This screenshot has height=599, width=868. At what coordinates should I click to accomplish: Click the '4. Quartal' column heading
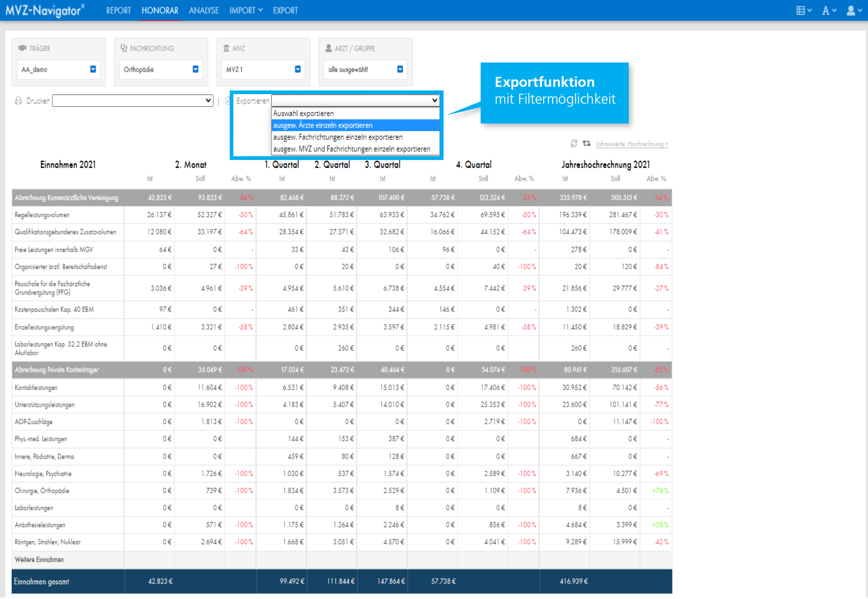click(474, 165)
